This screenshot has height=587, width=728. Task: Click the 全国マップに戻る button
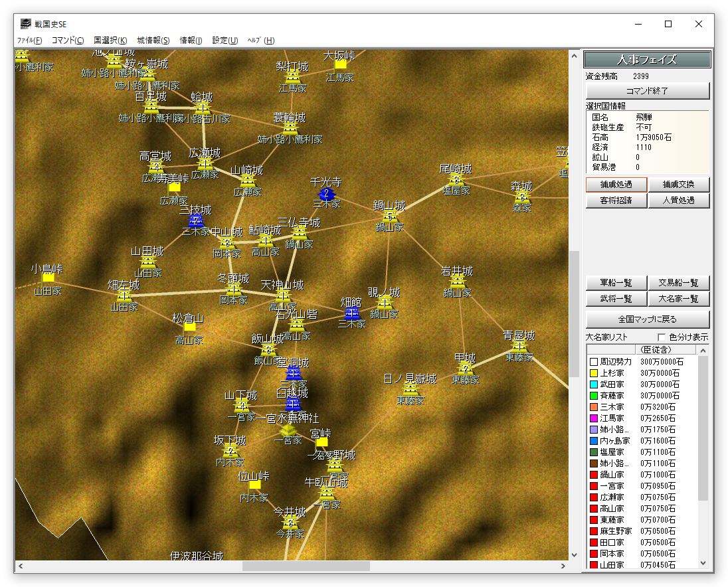[647, 319]
